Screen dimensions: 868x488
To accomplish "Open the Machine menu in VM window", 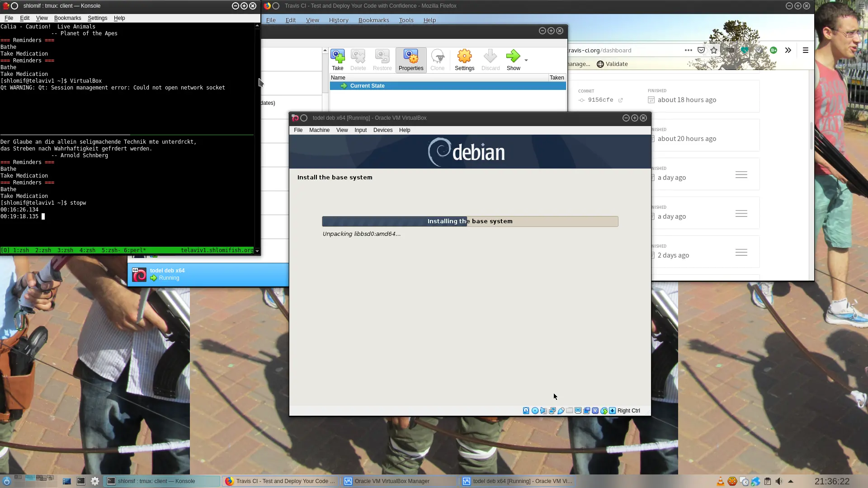I will click(319, 130).
